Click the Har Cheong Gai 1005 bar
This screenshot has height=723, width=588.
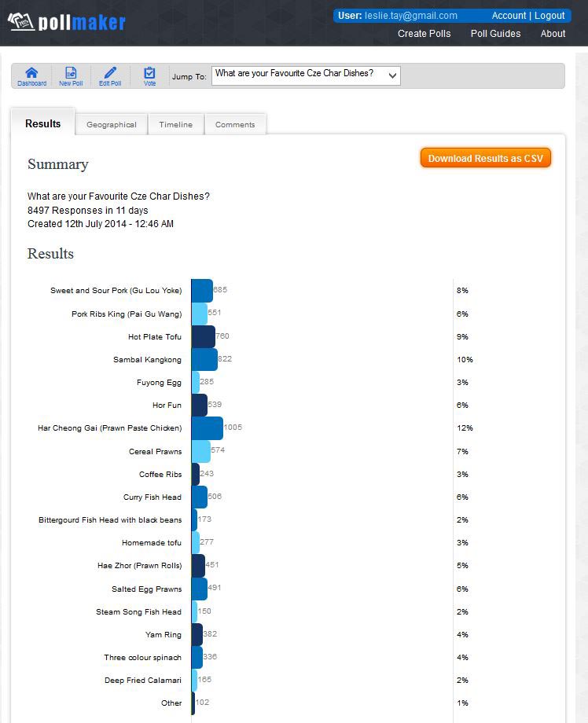[x=207, y=428]
